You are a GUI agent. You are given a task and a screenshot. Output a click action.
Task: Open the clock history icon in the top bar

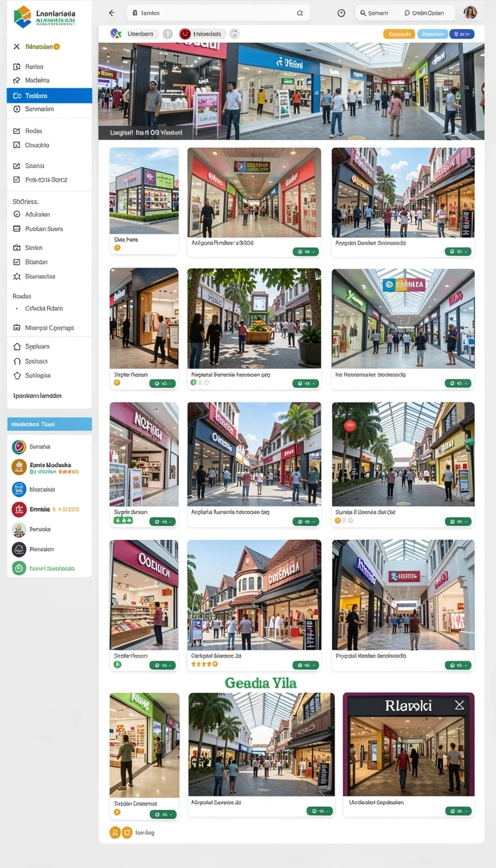click(x=342, y=13)
